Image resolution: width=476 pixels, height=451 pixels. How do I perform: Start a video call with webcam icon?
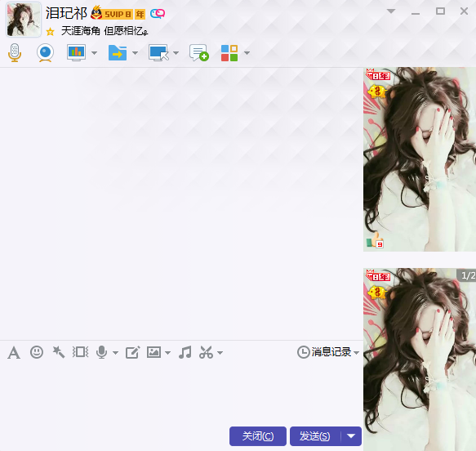[45, 53]
